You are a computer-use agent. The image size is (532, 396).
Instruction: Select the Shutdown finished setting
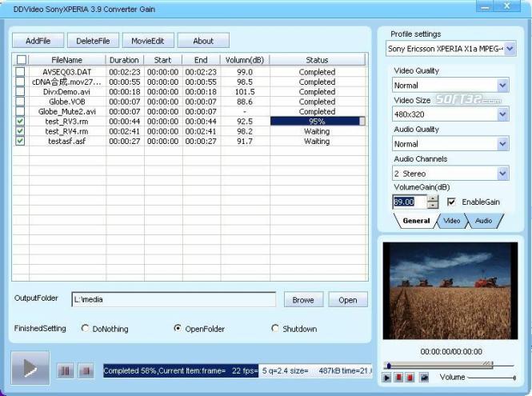pos(275,328)
